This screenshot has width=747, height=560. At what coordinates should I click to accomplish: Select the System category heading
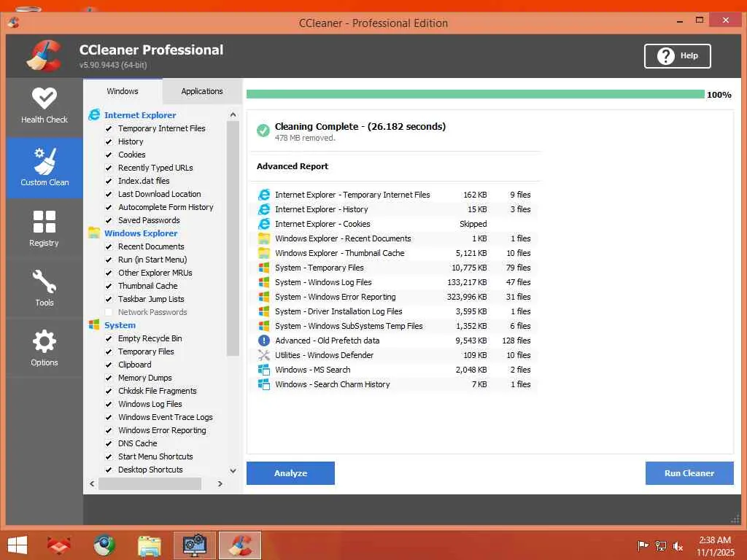point(120,325)
